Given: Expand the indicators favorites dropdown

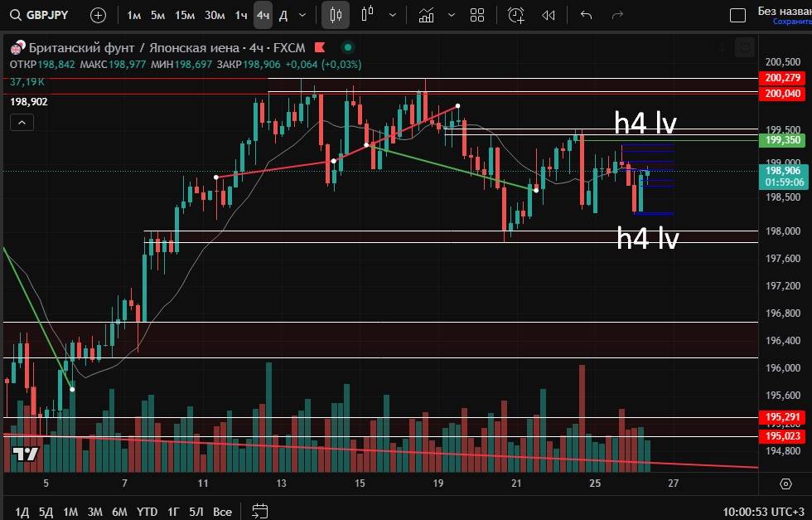Looking at the screenshot, I should [451, 15].
